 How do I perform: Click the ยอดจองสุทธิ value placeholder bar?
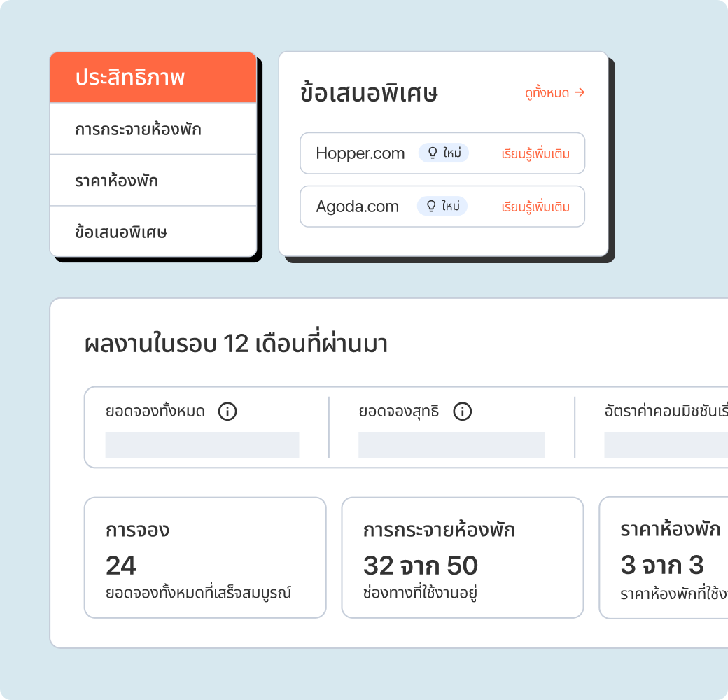(x=451, y=445)
